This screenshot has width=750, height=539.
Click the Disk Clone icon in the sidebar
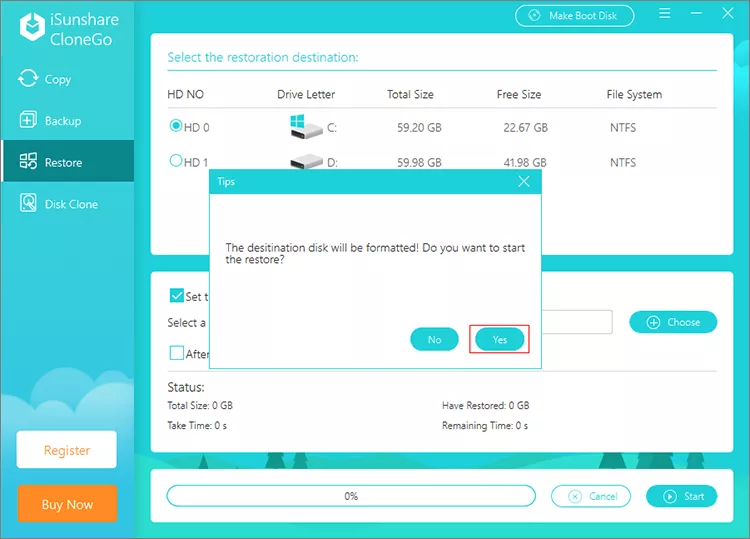point(28,203)
